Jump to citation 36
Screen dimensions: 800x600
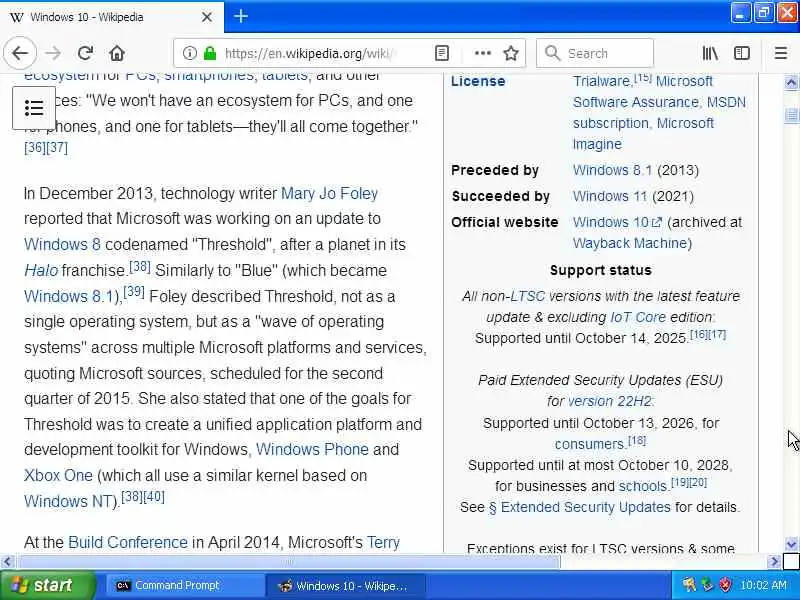pos(35,147)
